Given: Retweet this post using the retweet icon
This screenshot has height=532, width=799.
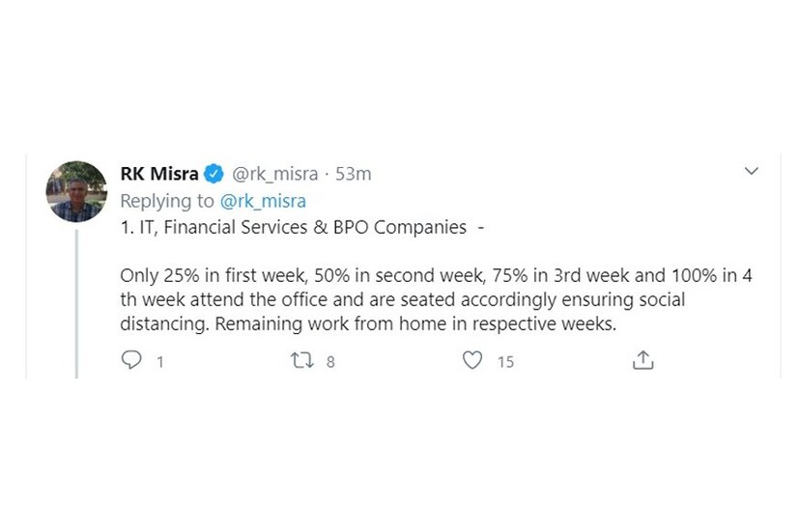Looking at the screenshot, I should click(x=301, y=360).
